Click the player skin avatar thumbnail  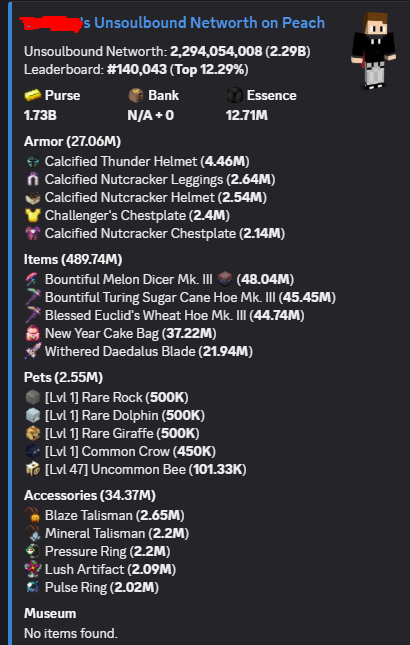(373, 50)
